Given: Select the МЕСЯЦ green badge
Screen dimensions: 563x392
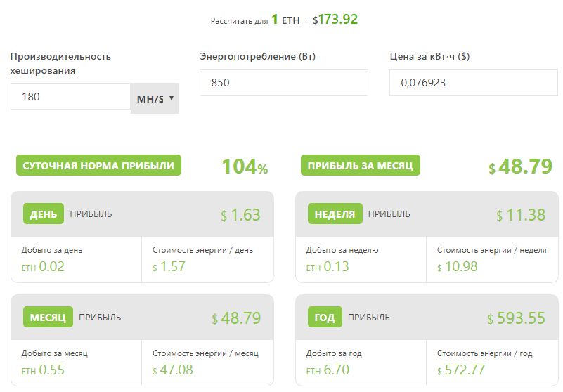Looking at the screenshot, I should (x=48, y=318).
